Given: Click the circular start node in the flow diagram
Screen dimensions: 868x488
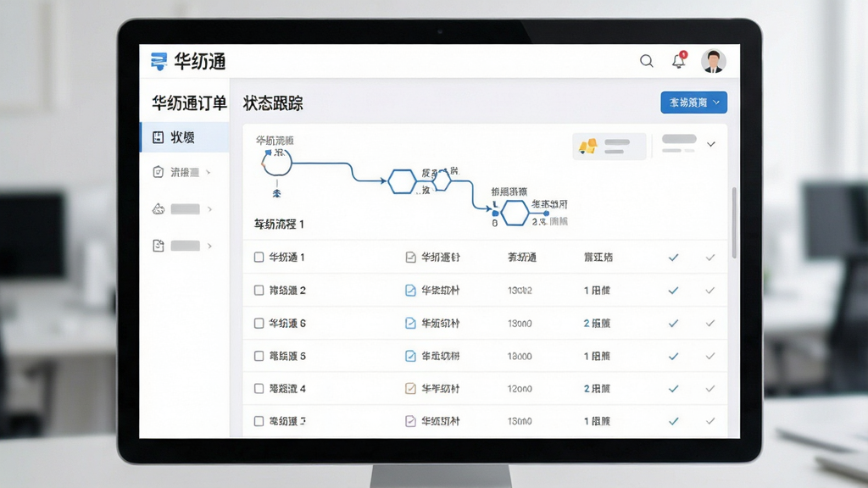Looking at the screenshot, I should (x=277, y=163).
